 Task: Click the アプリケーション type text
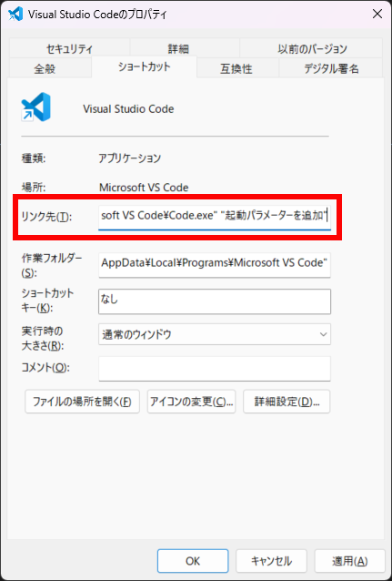[130, 158]
